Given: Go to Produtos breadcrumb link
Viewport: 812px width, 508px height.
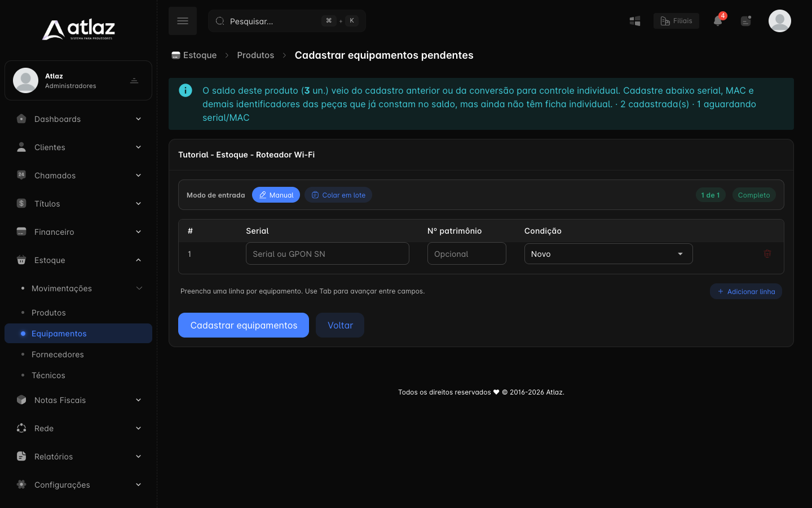Looking at the screenshot, I should click(x=255, y=55).
